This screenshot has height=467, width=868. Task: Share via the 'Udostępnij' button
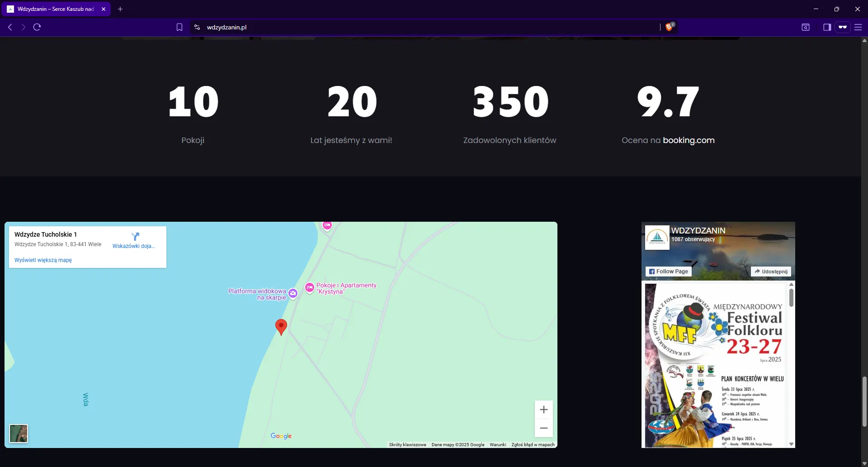(x=771, y=271)
